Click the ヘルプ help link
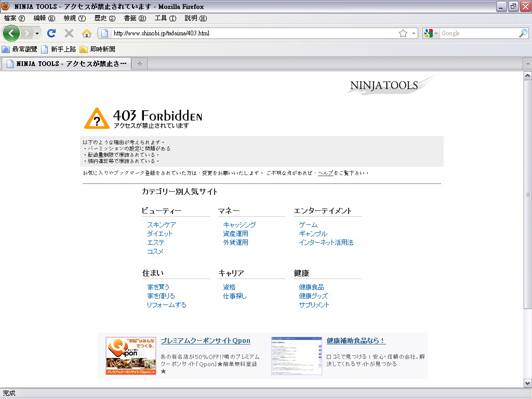 pyautogui.click(x=326, y=173)
